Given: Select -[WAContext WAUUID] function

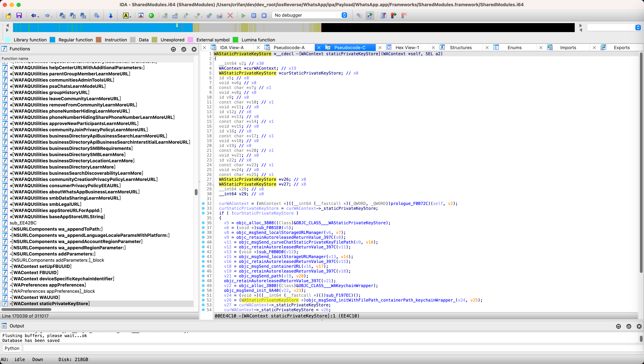Looking at the screenshot, I should tap(97, 297).
